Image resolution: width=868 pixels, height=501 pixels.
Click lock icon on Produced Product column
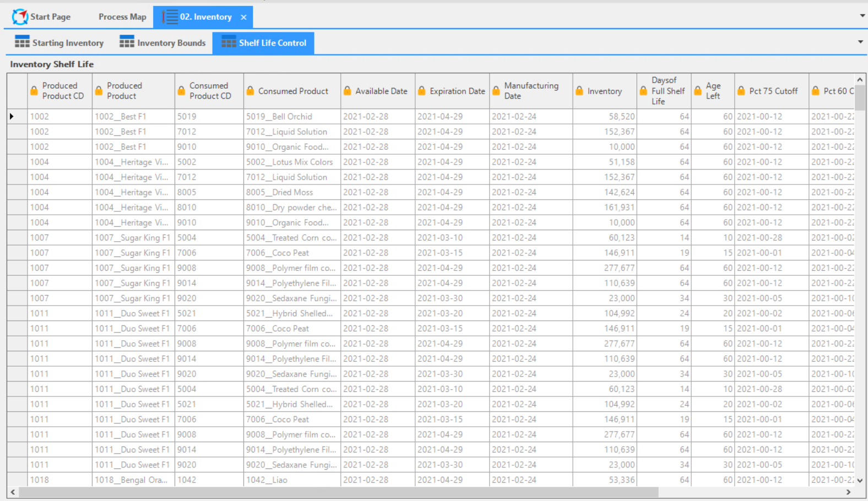pos(99,91)
